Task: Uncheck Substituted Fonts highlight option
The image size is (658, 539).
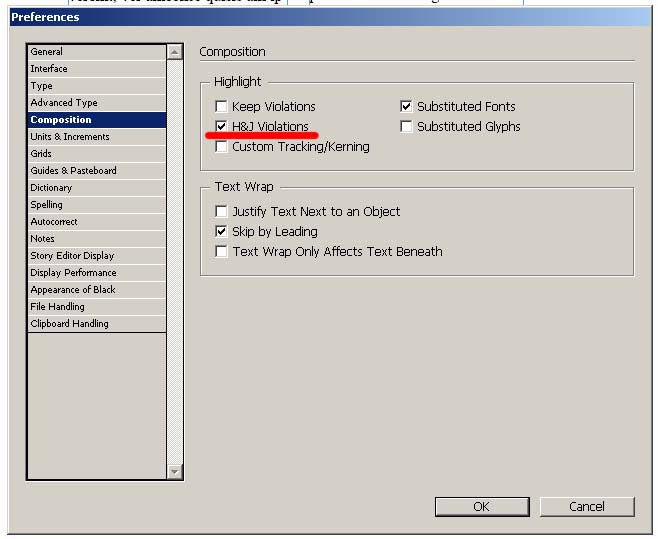Action: (406, 106)
